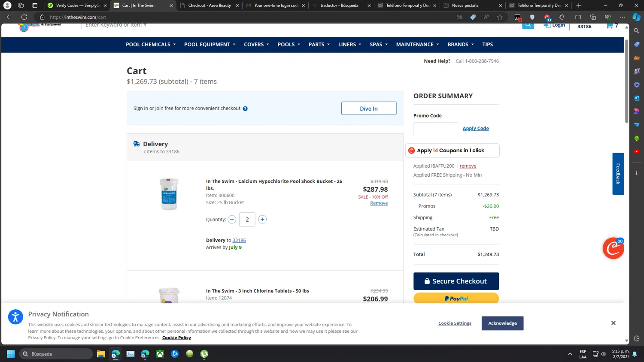Switch to the Checkout - Aeva Beauty tab

click(x=209, y=6)
